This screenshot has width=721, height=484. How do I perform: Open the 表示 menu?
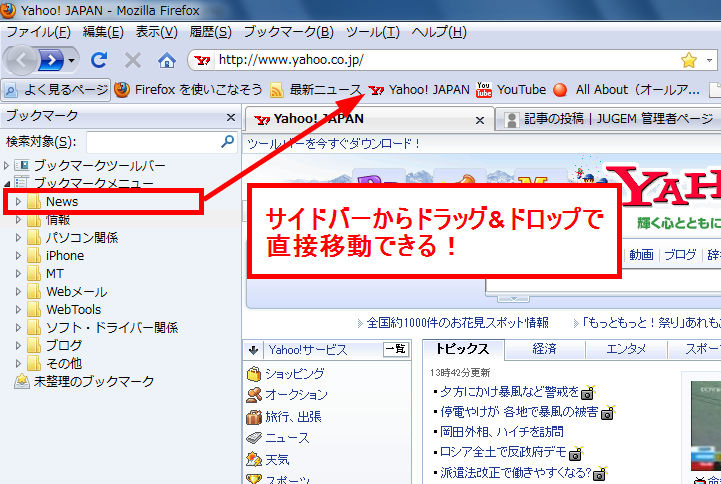point(156,32)
